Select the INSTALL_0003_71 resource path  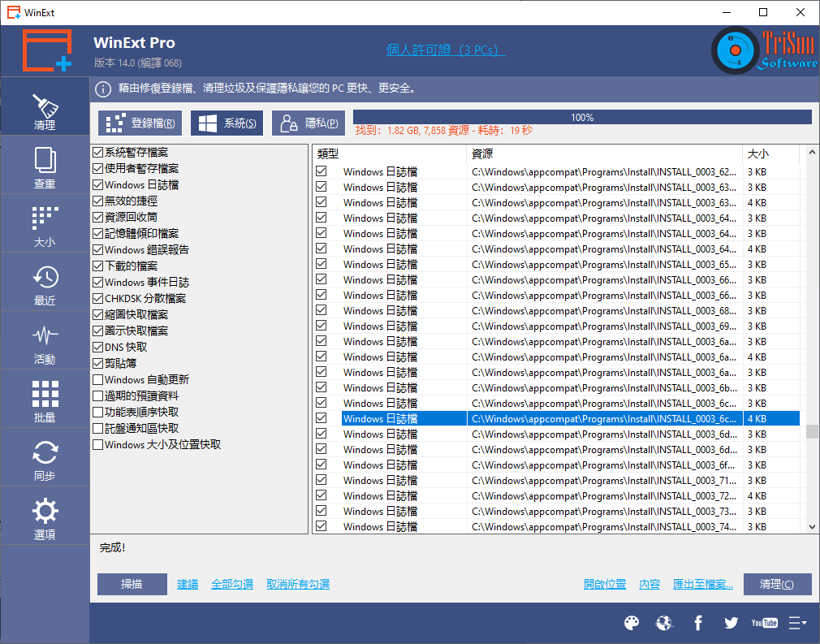pyautogui.click(x=604, y=480)
